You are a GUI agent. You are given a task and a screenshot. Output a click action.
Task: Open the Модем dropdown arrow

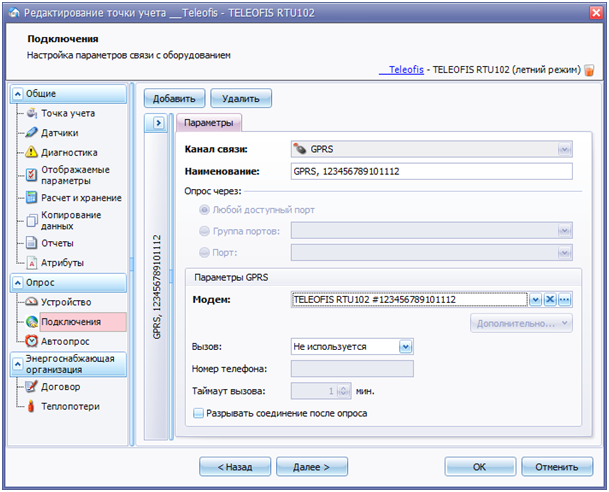535,300
